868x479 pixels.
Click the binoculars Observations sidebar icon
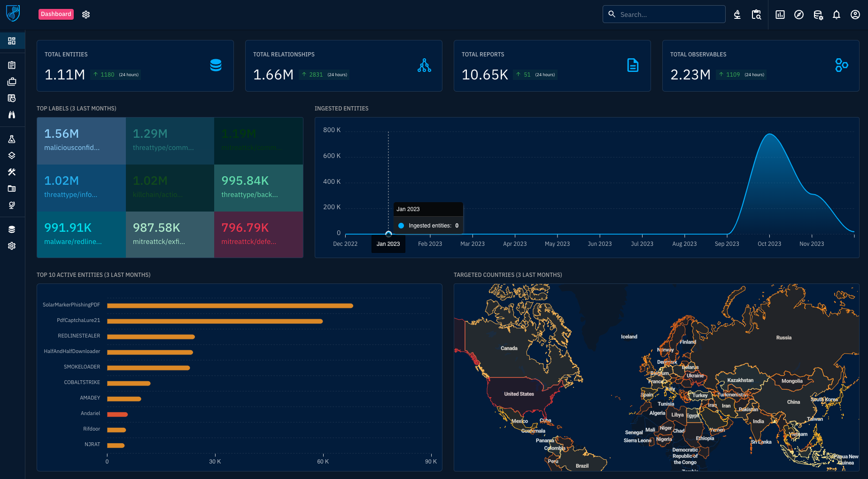[x=12, y=115]
